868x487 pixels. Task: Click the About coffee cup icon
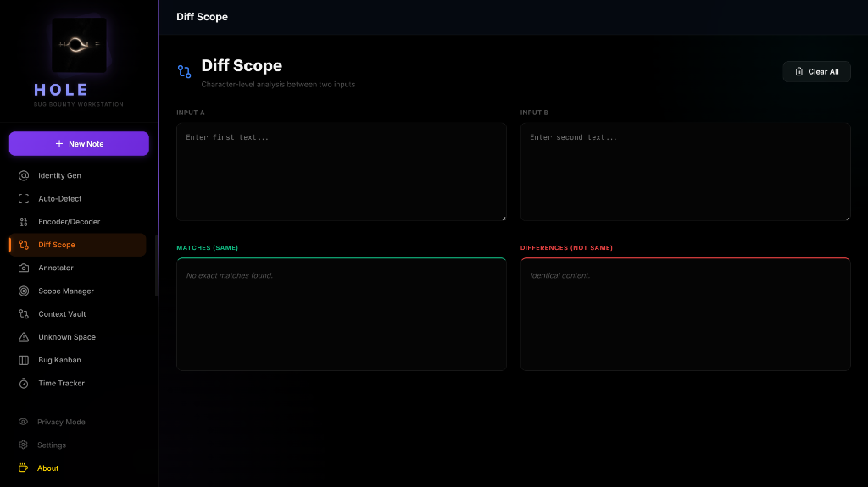(23, 468)
